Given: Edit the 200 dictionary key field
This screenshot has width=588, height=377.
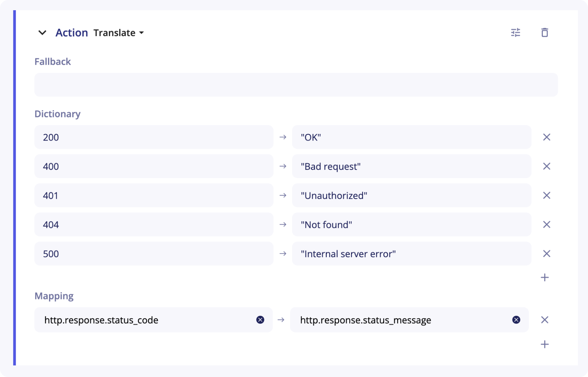Looking at the screenshot, I should 154,137.
